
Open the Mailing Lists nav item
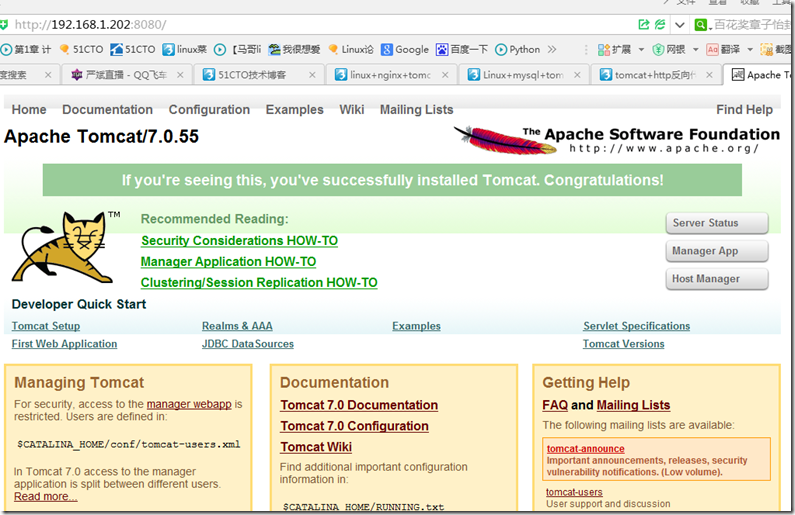[x=417, y=109]
